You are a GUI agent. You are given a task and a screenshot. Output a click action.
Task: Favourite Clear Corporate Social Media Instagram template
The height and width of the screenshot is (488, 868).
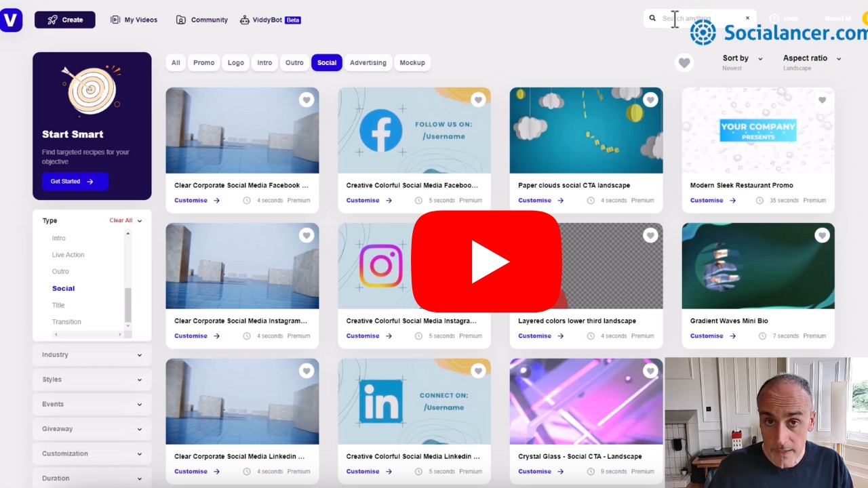click(x=307, y=235)
